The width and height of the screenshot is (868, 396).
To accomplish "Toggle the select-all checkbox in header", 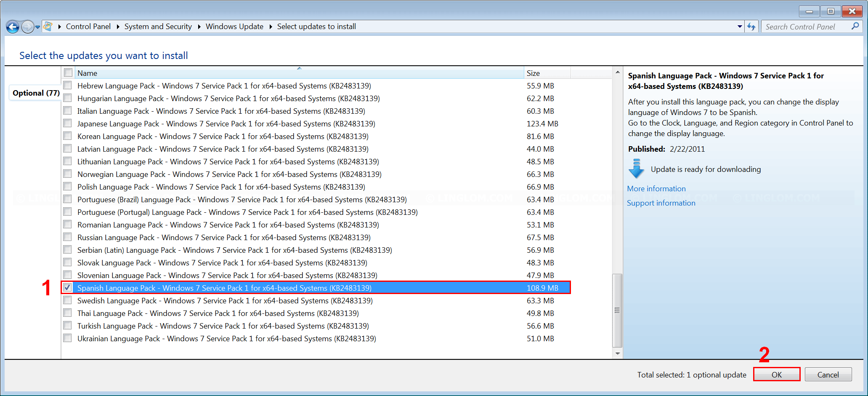I will point(68,72).
